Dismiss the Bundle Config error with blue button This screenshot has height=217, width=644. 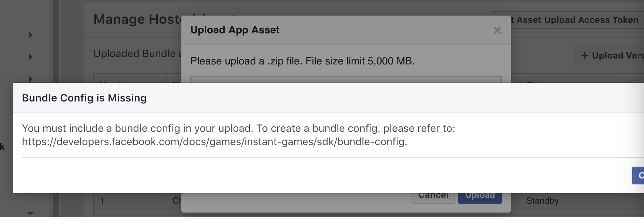point(639,176)
